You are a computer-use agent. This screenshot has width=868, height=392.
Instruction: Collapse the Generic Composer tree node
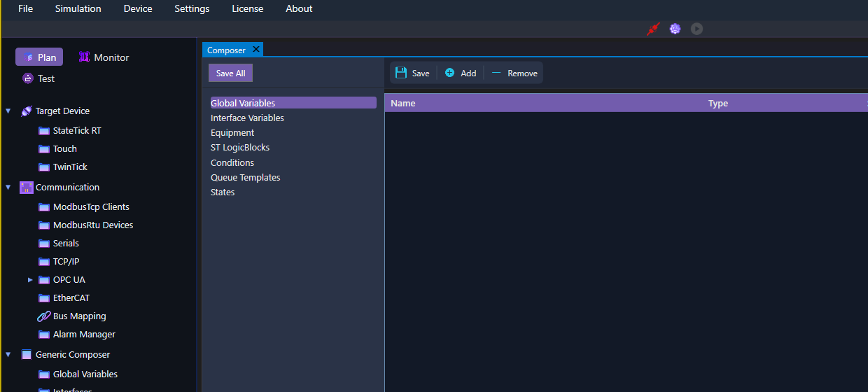[x=8, y=354]
